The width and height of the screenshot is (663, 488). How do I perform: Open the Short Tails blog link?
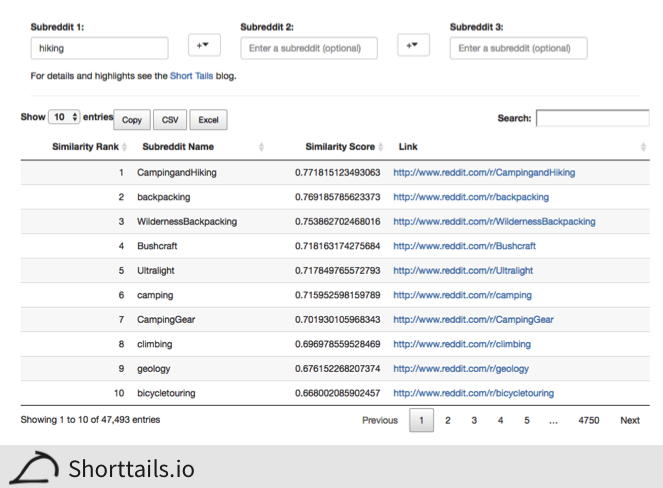(x=191, y=75)
